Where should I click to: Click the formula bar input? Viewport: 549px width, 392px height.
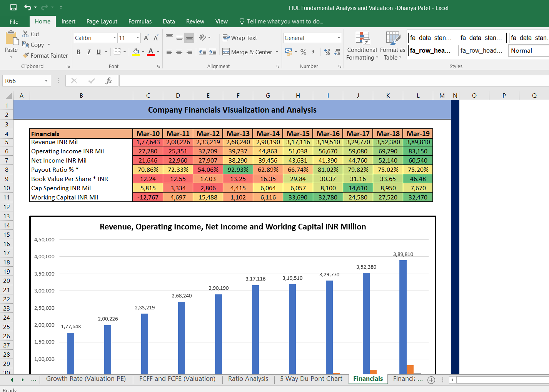coord(334,81)
